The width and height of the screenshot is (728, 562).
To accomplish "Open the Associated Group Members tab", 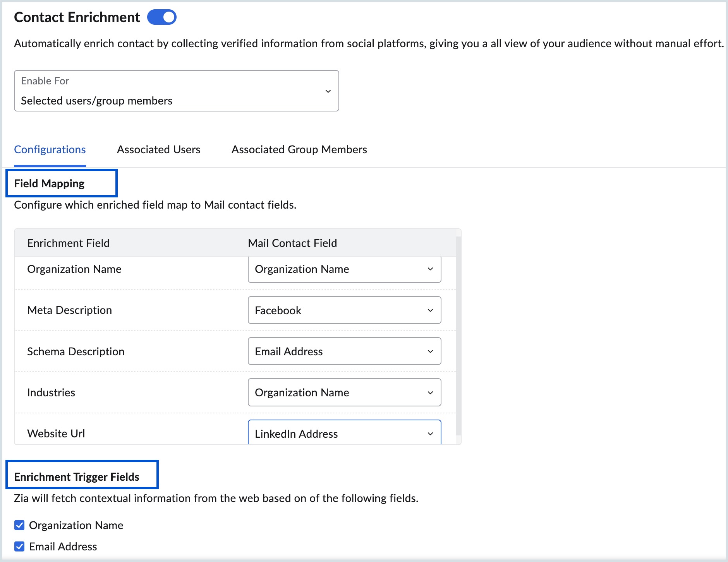I will [299, 149].
